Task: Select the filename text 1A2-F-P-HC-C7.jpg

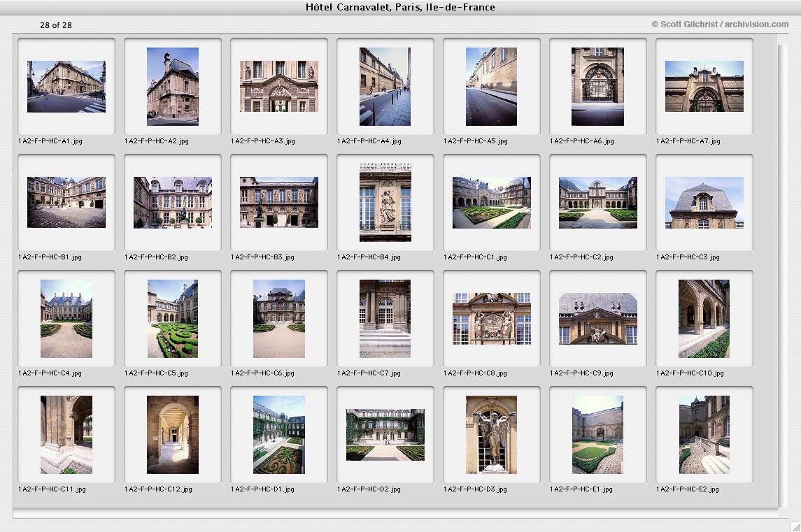Action: (368, 373)
